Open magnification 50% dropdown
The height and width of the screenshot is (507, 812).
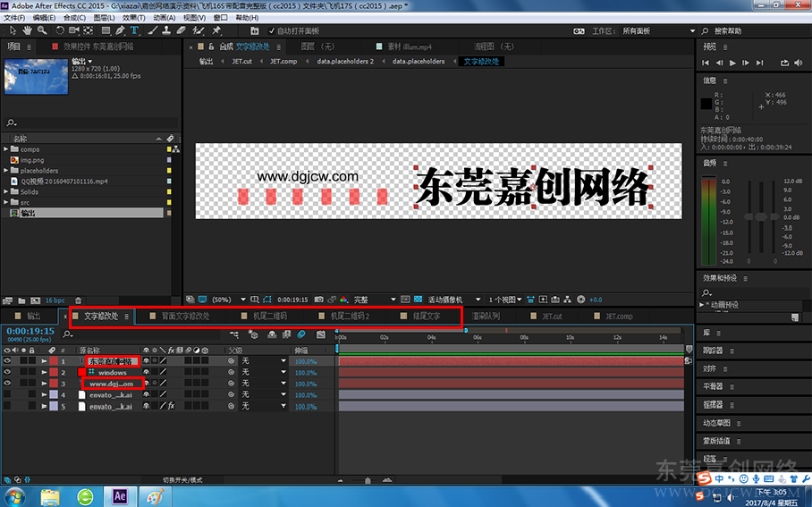tap(228, 300)
